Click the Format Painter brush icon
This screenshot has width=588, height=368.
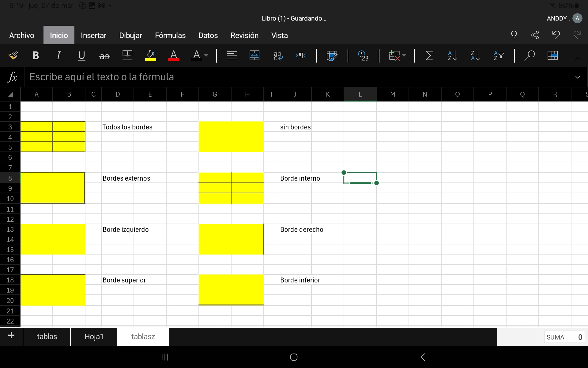coord(13,56)
